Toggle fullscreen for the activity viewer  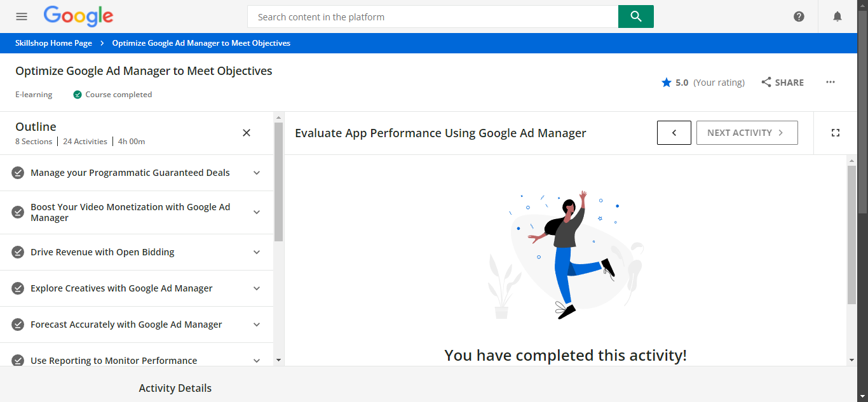tap(836, 133)
